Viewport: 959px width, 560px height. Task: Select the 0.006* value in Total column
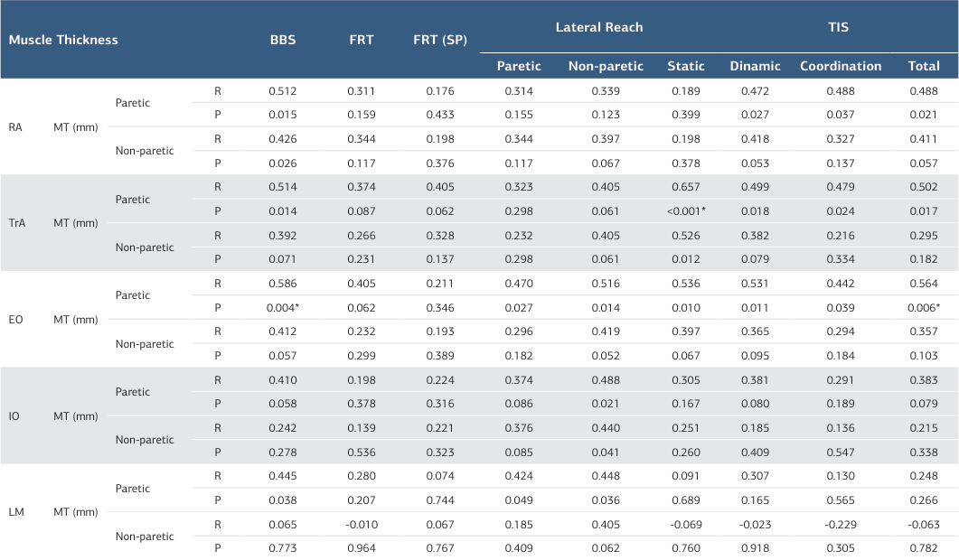point(924,308)
